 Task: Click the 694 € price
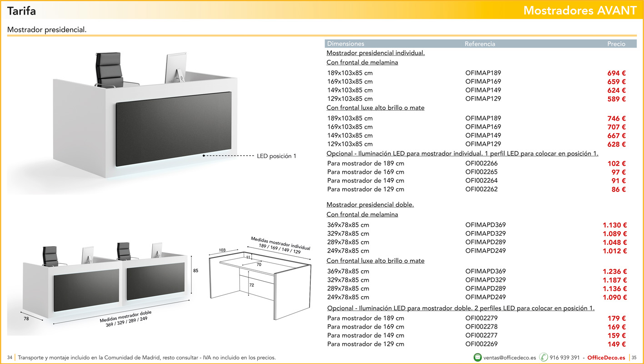click(x=617, y=73)
